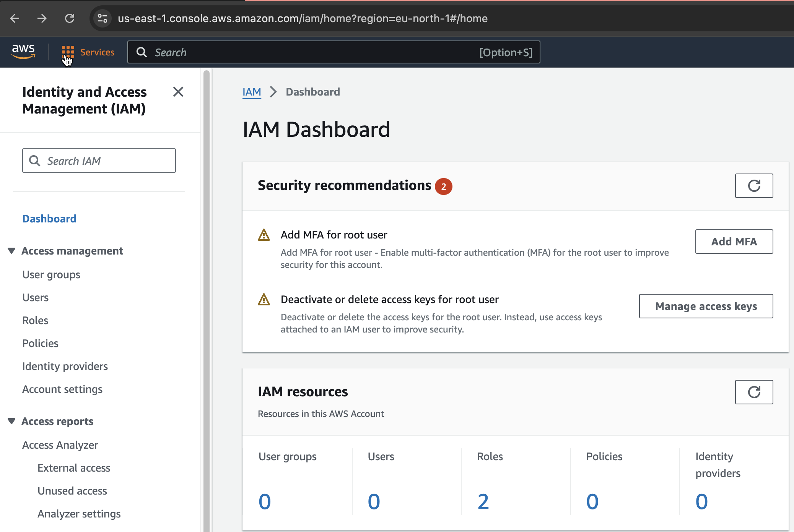Click the browser URL address bar

303,18
